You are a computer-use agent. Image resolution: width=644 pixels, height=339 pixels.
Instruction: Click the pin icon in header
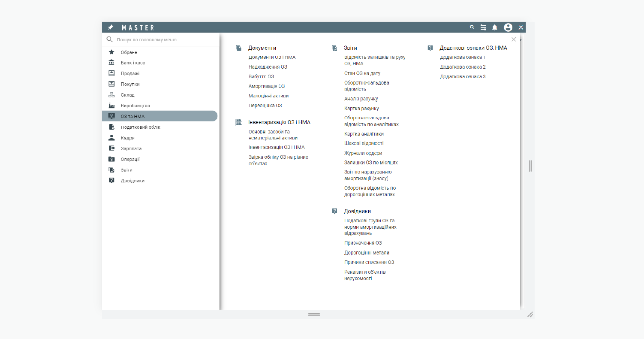point(110,27)
